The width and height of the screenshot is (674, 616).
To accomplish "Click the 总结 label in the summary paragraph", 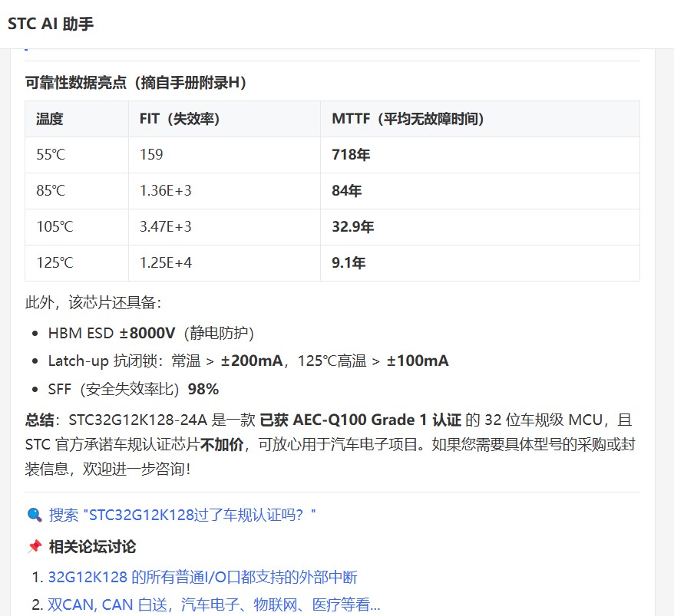I will 40,420.
